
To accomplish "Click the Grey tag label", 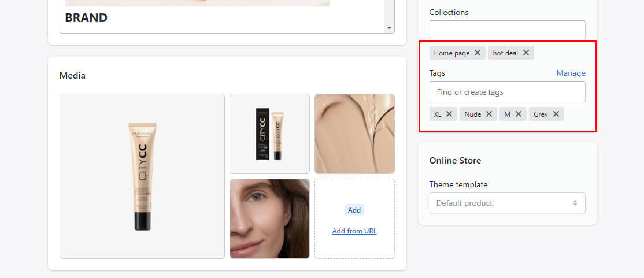I will 541,114.
